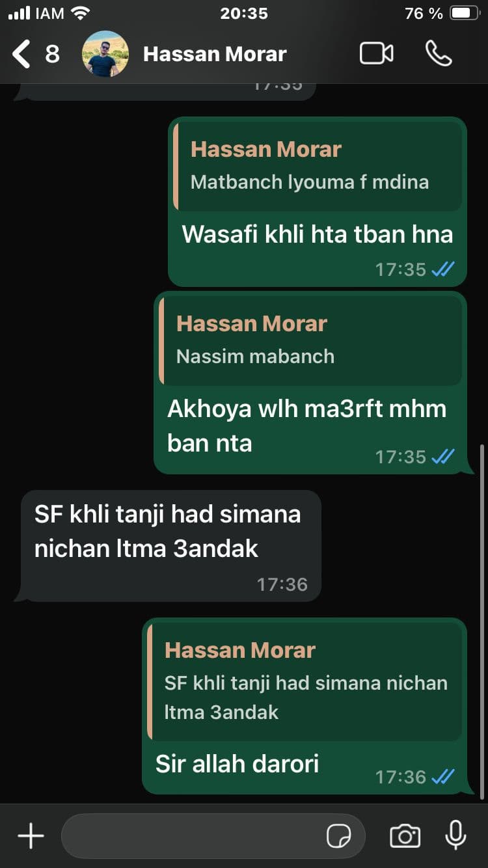Open the attachment plus menu

31,836
